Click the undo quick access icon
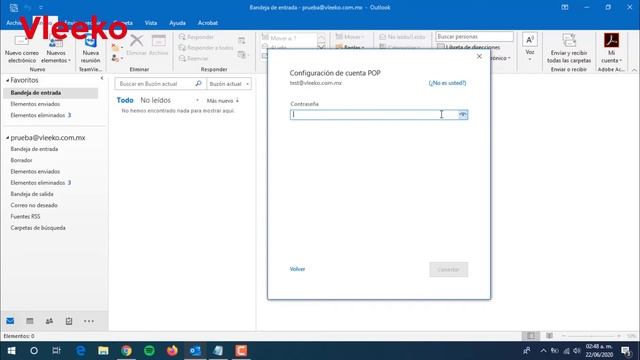 tap(28, 7)
